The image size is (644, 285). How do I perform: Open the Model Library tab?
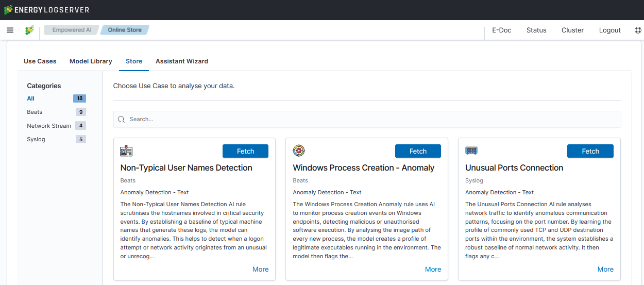[x=91, y=61]
